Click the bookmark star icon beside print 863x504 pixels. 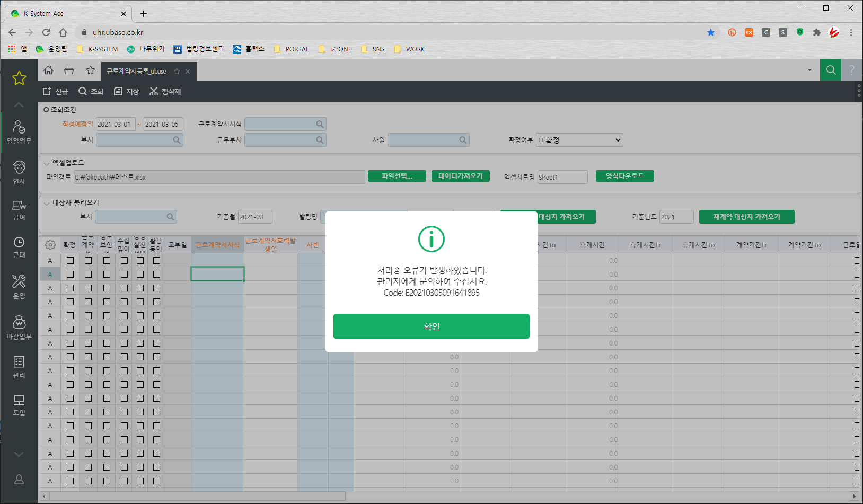(91, 70)
